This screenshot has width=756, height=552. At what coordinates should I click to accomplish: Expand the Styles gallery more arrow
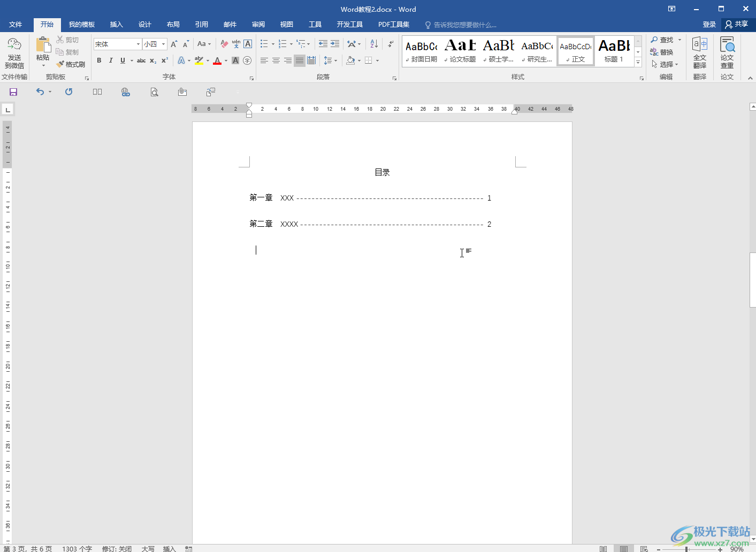(x=638, y=63)
